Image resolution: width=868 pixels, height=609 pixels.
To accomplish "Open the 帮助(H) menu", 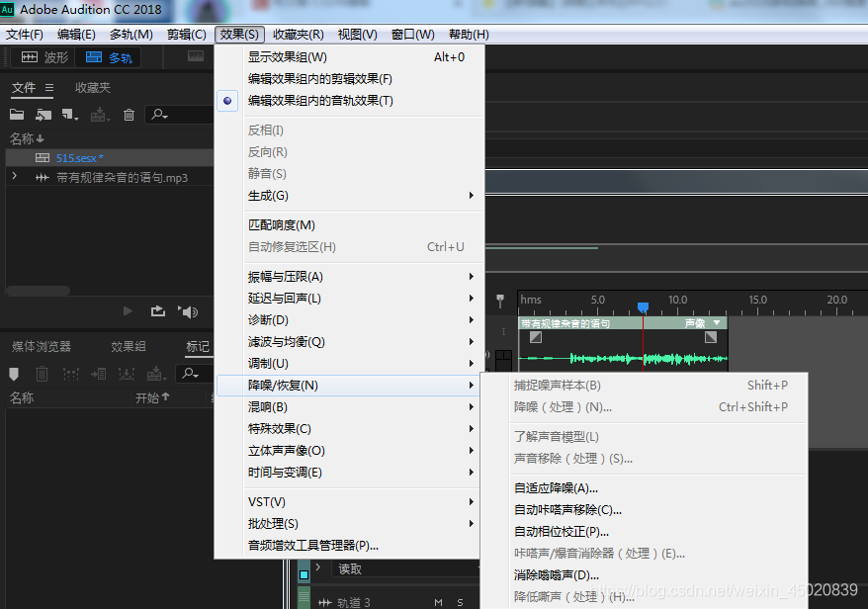I will [469, 35].
